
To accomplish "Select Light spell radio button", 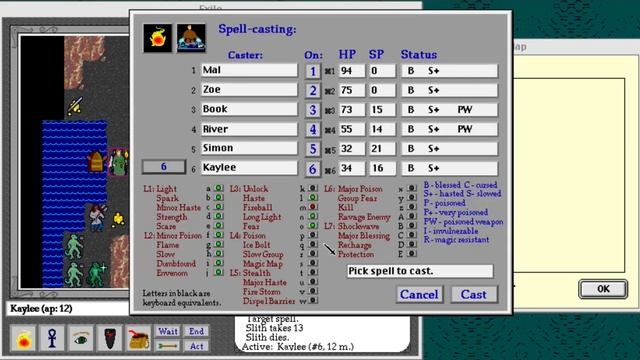I will point(219,188).
